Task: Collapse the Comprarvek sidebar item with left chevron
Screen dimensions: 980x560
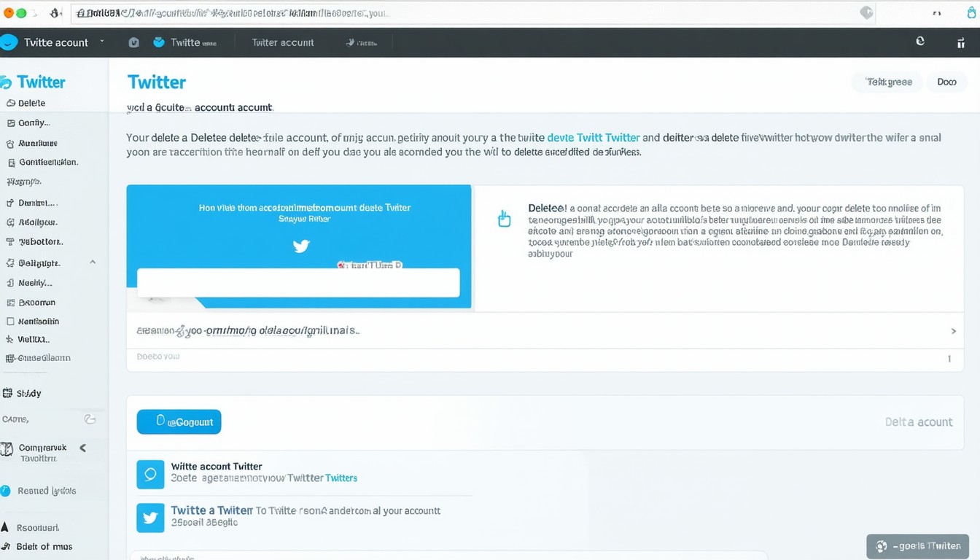Action: [83, 448]
